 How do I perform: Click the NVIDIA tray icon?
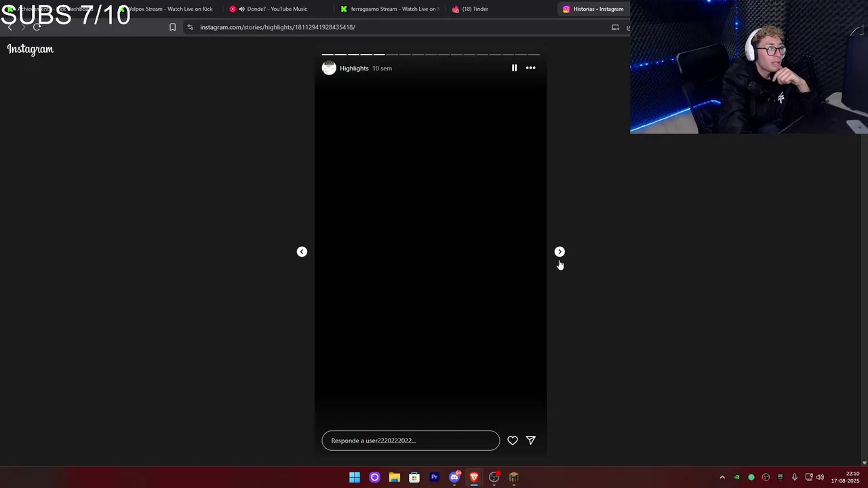pos(736,477)
